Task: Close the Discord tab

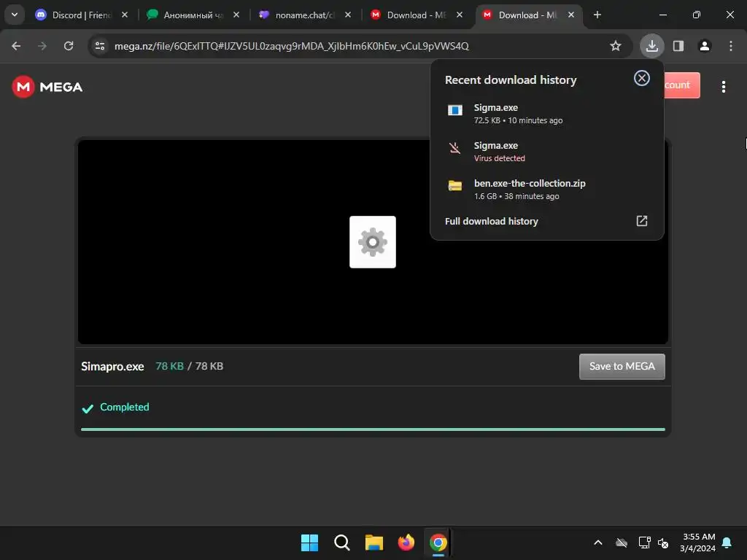Action: 124,15
